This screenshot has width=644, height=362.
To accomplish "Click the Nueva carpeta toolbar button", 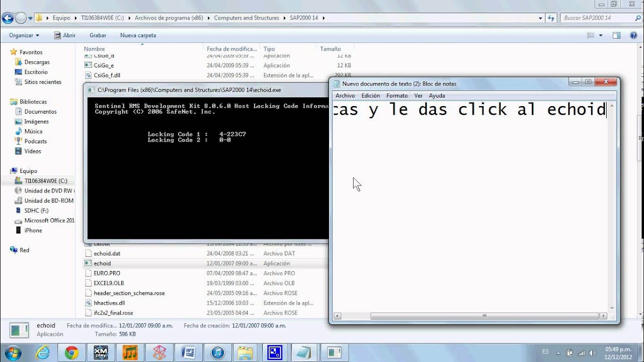I will pos(138,35).
